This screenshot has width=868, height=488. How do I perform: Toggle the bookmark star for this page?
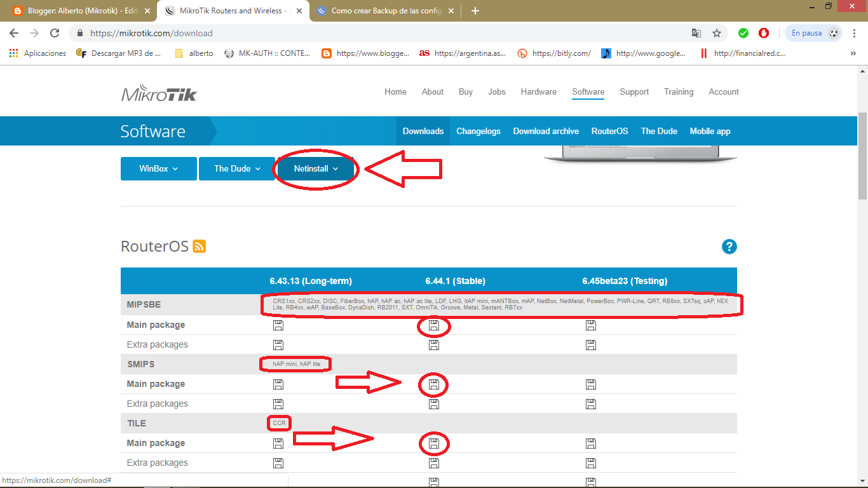[x=715, y=32]
